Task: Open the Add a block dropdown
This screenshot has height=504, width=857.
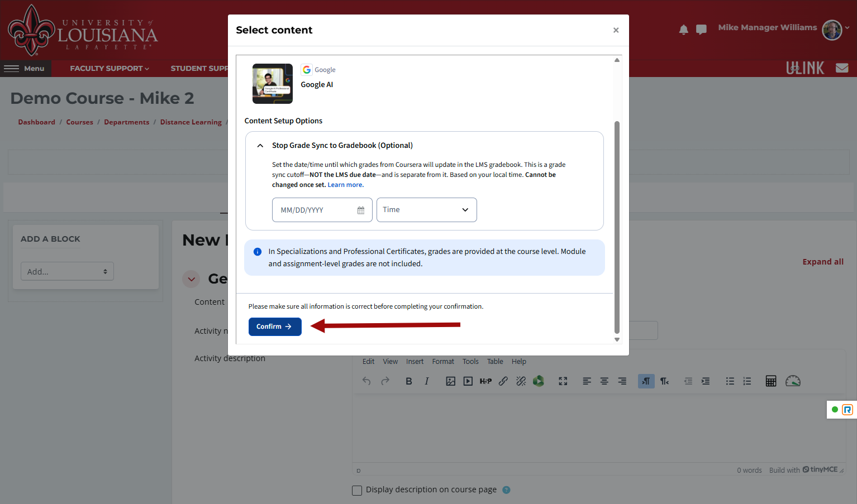Action: 67,271
